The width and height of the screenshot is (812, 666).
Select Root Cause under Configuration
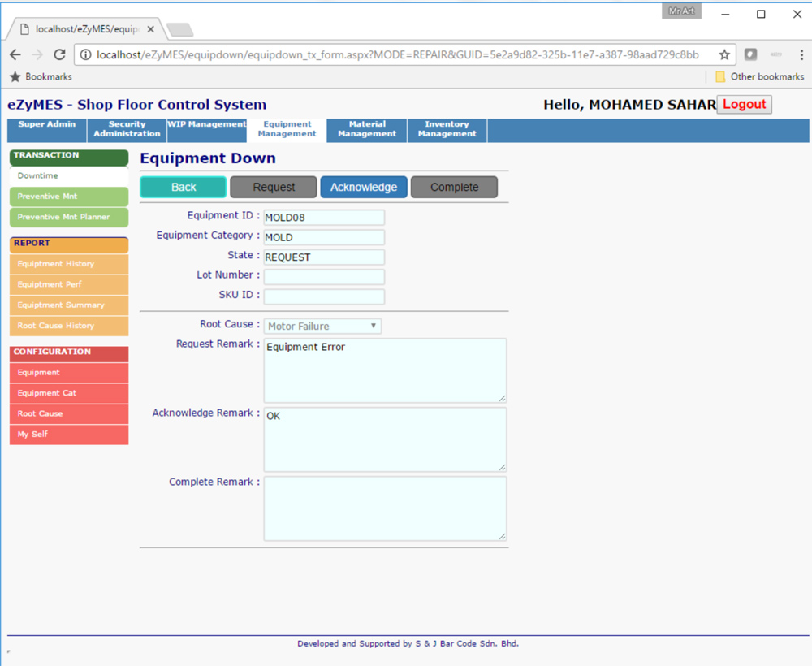[68, 413]
